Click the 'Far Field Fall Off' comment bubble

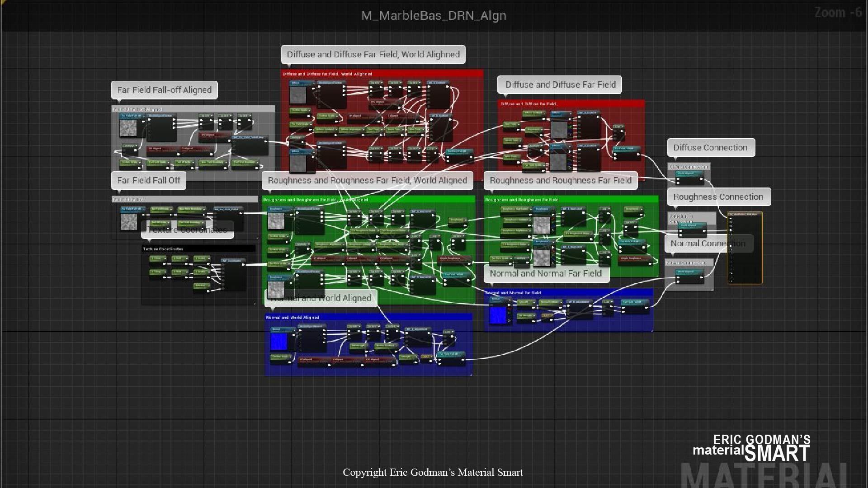click(x=148, y=180)
